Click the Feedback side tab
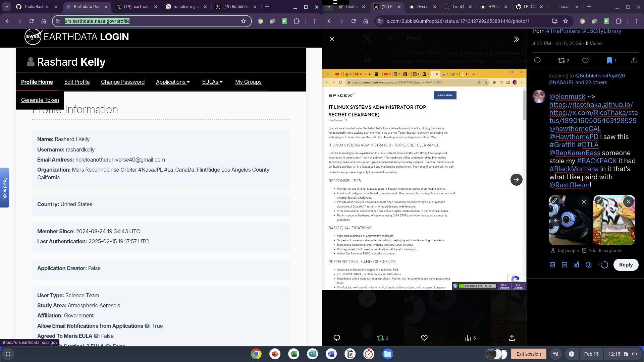Image resolution: width=644 pixels, height=362 pixels. (5, 188)
